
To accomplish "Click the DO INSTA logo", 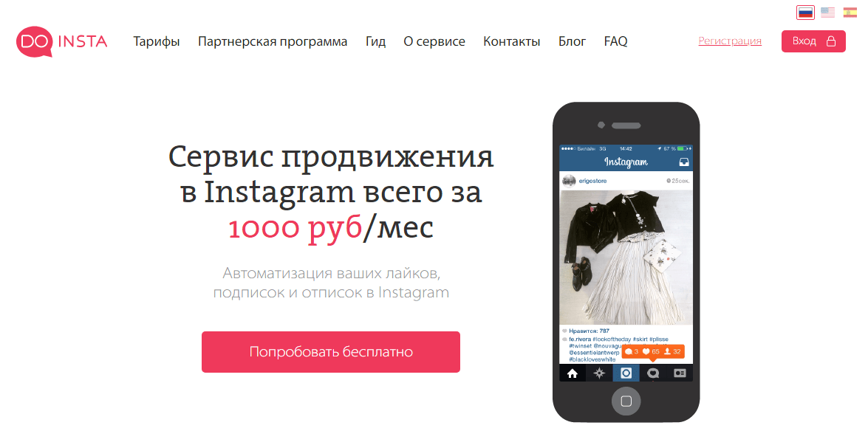I will coord(62,41).
